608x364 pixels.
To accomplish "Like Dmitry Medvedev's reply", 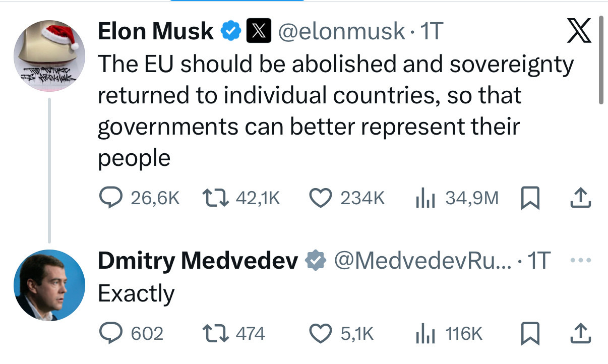I will 321,333.
